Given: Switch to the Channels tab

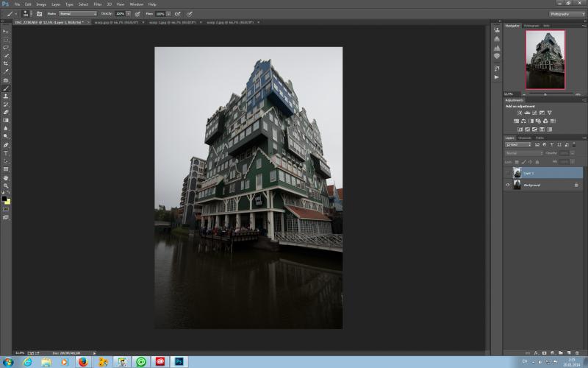Looking at the screenshot, I should point(524,138).
